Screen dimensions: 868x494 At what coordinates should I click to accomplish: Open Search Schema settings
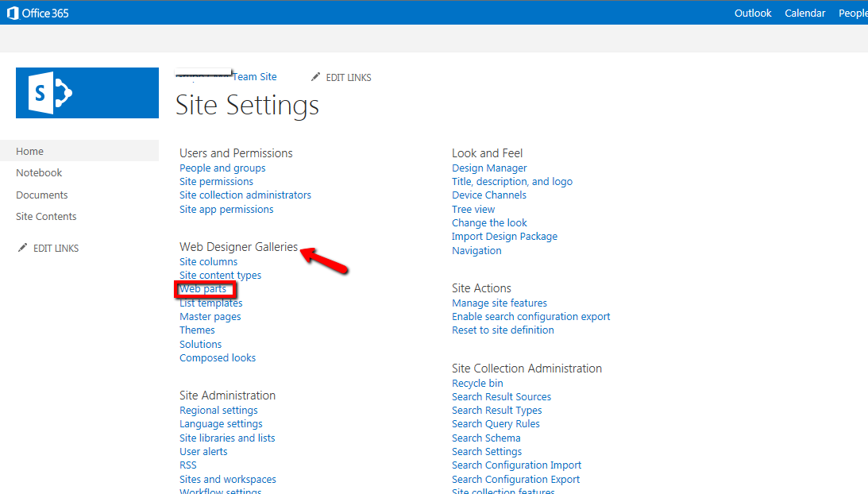(486, 438)
